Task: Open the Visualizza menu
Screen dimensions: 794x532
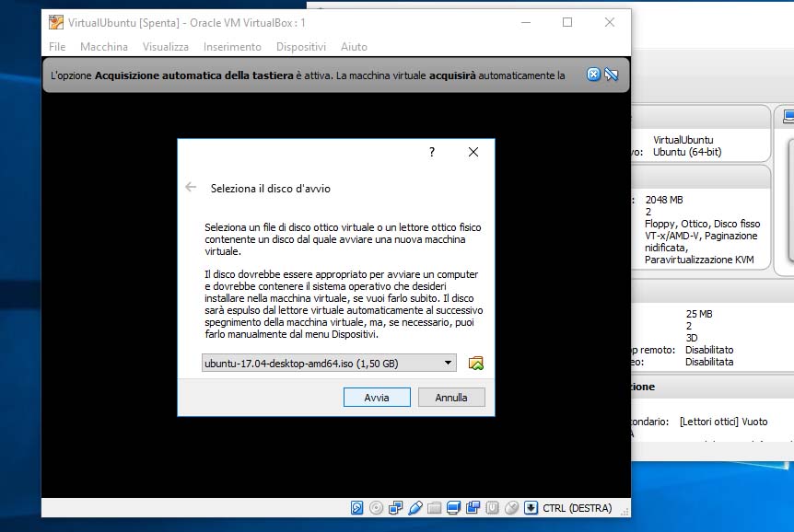Action: click(166, 47)
